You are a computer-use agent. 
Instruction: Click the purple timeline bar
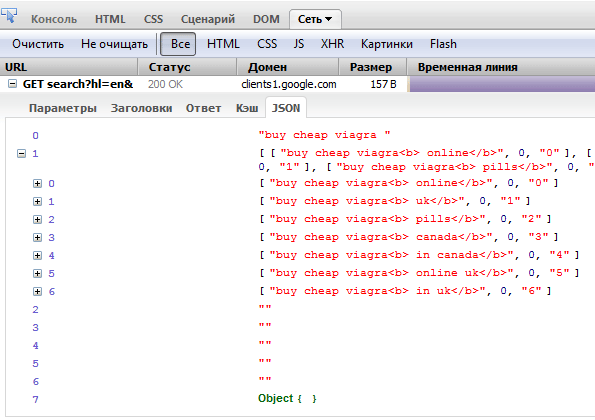click(502, 84)
